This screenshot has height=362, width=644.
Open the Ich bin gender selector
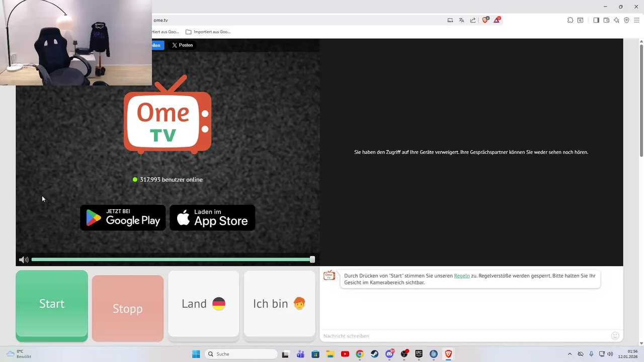click(280, 304)
